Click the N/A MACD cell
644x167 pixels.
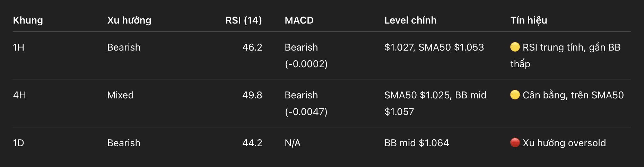pyautogui.click(x=293, y=143)
